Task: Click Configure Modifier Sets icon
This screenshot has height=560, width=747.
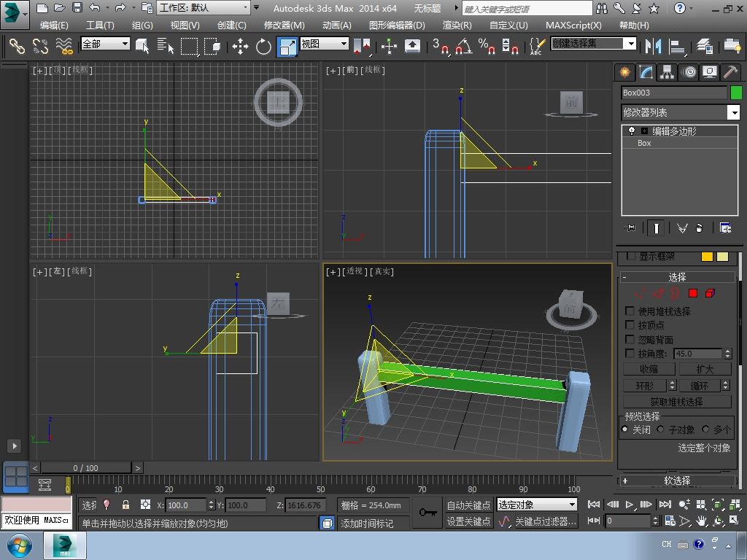Action: pos(726,228)
